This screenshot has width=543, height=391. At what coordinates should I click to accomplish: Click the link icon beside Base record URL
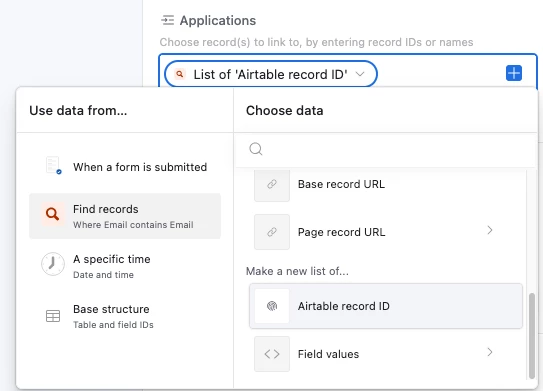pos(272,184)
